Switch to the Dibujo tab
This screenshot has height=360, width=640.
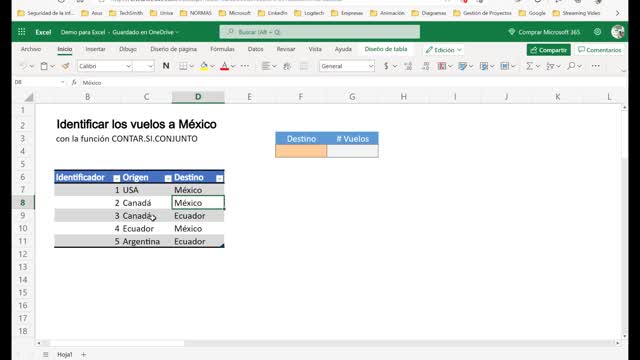(128, 49)
